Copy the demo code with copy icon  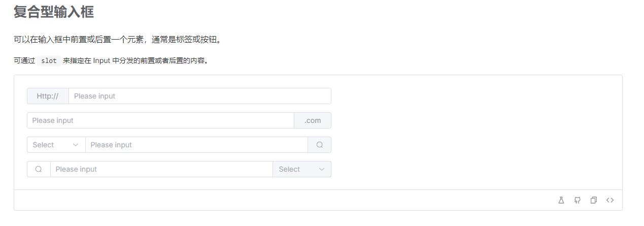click(x=593, y=200)
